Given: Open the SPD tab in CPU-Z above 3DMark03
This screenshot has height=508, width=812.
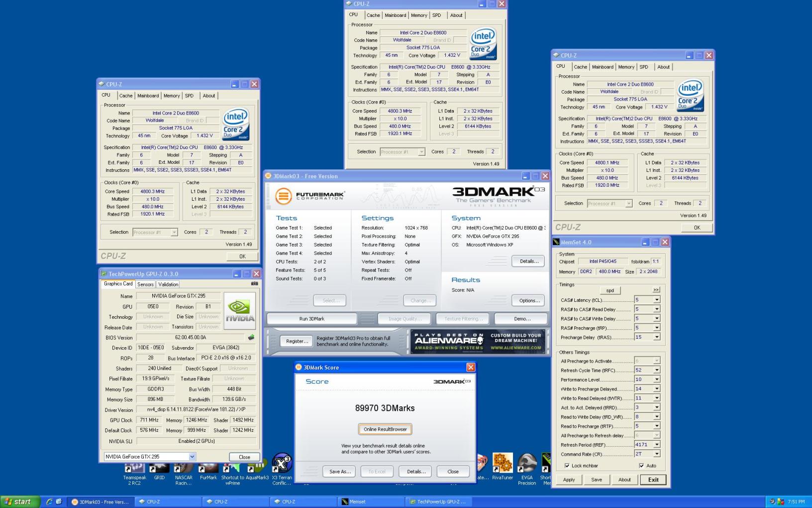Looking at the screenshot, I should (436, 15).
